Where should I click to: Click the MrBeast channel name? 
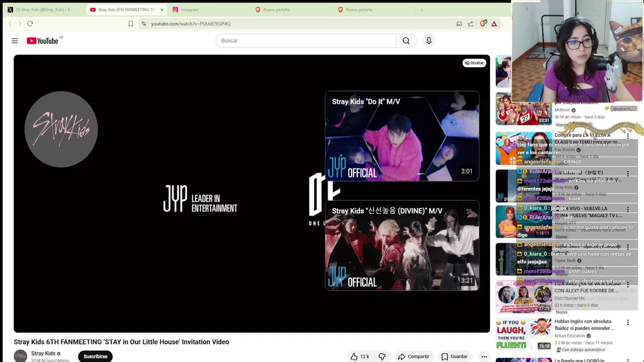pos(562,110)
